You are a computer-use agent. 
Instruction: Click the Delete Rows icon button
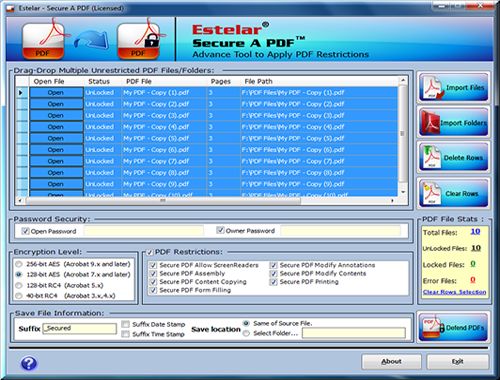(x=453, y=157)
